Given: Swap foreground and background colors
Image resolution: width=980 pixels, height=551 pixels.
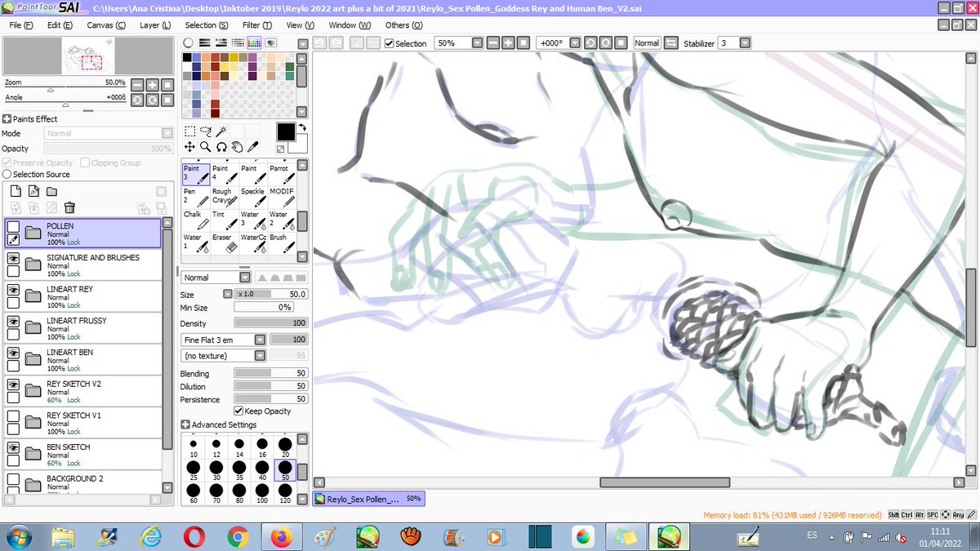Looking at the screenshot, I should tap(302, 127).
